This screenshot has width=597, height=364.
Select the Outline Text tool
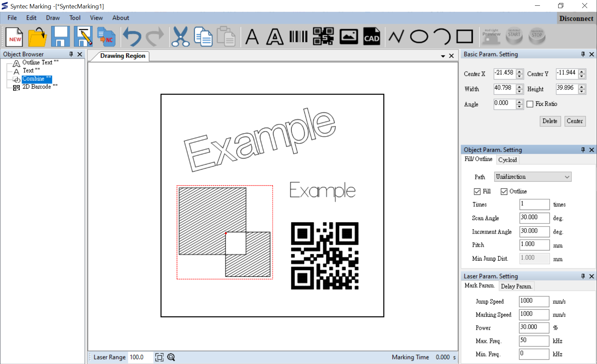pos(274,36)
